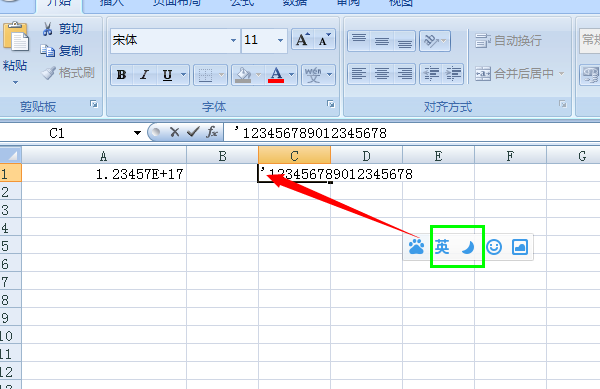The width and height of the screenshot is (600, 389).
Task: Click the phonetic guide wén button
Action: point(313,75)
